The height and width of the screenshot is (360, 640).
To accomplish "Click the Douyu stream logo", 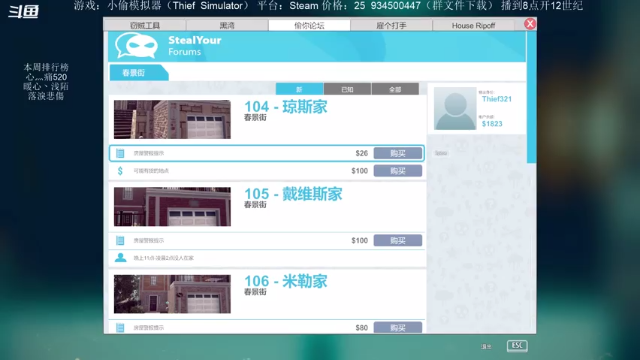I will tap(24, 11).
